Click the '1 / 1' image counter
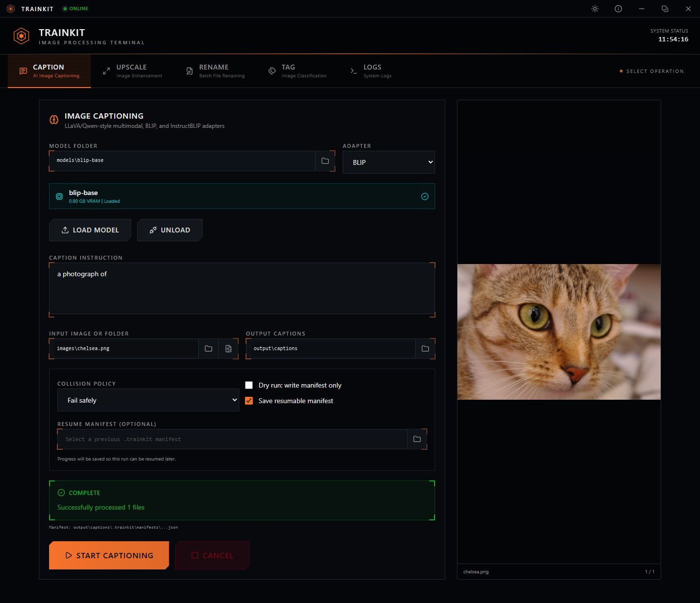Viewport: 700px width, 603px height. tap(650, 572)
